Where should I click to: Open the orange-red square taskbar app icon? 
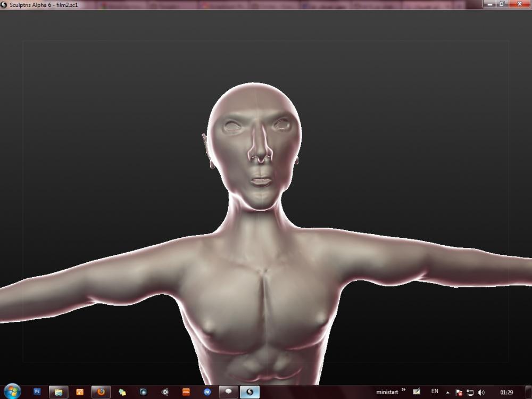pyautogui.click(x=186, y=392)
